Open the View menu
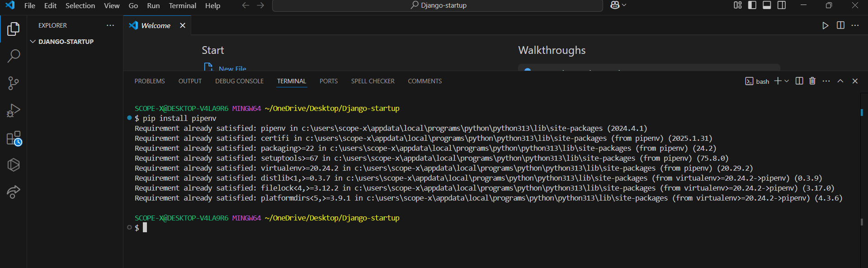The width and height of the screenshot is (868, 268). [112, 5]
